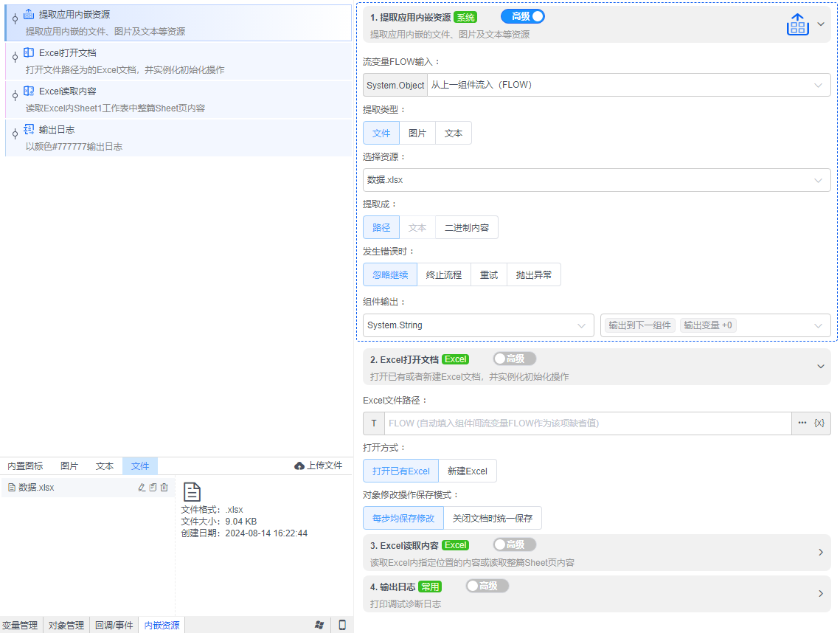Click the Windows platform icon in the status bar

[320, 624]
